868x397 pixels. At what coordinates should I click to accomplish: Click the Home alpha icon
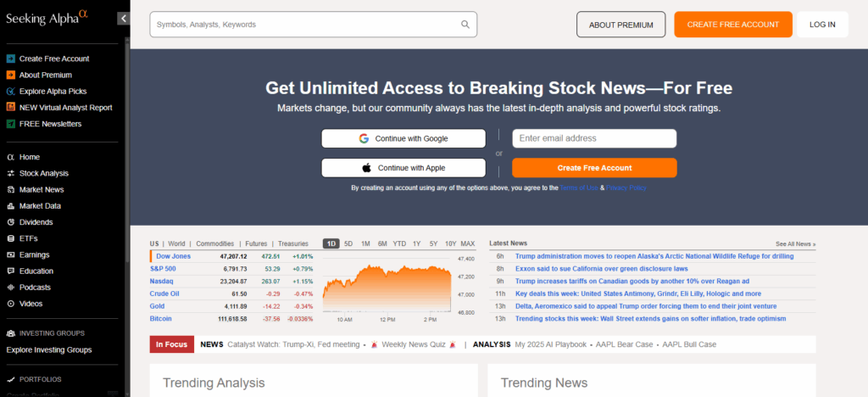pos(10,157)
